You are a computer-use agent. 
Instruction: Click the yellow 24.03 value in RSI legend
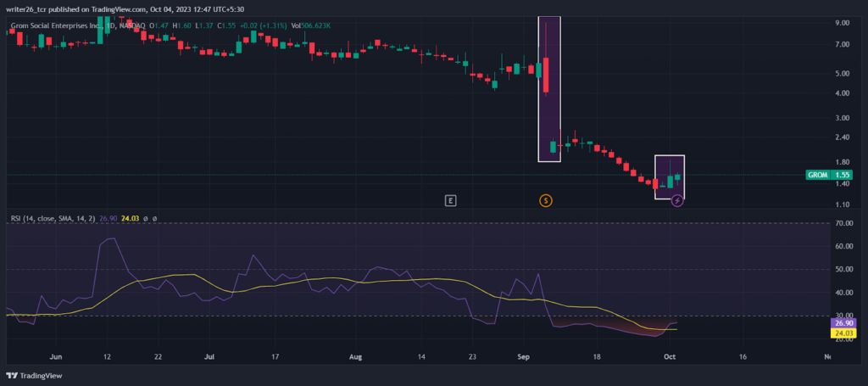128,219
